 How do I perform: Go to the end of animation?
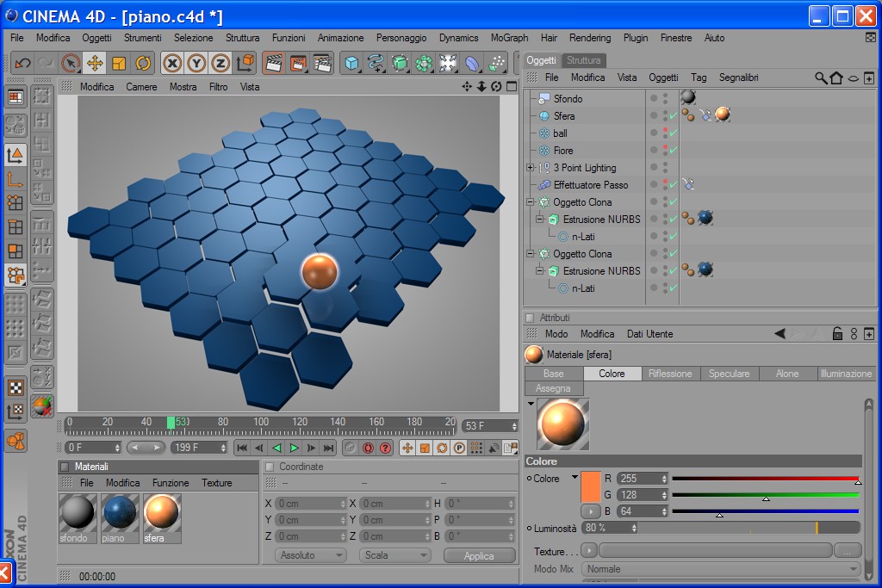coord(328,448)
